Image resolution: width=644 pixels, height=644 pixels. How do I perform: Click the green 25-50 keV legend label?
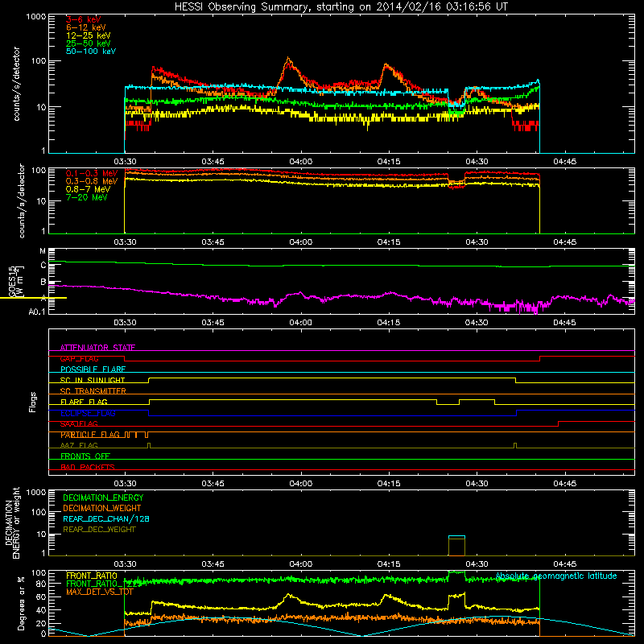click(x=88, y=43)
